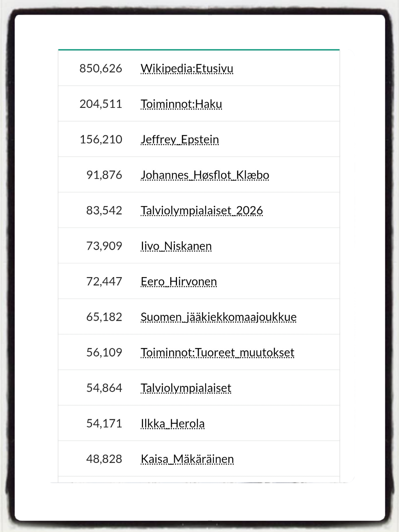Screen dimensions: 399x532
Task: Select the Johannes_Høsflot_Klæbo link
Action: 205,175
